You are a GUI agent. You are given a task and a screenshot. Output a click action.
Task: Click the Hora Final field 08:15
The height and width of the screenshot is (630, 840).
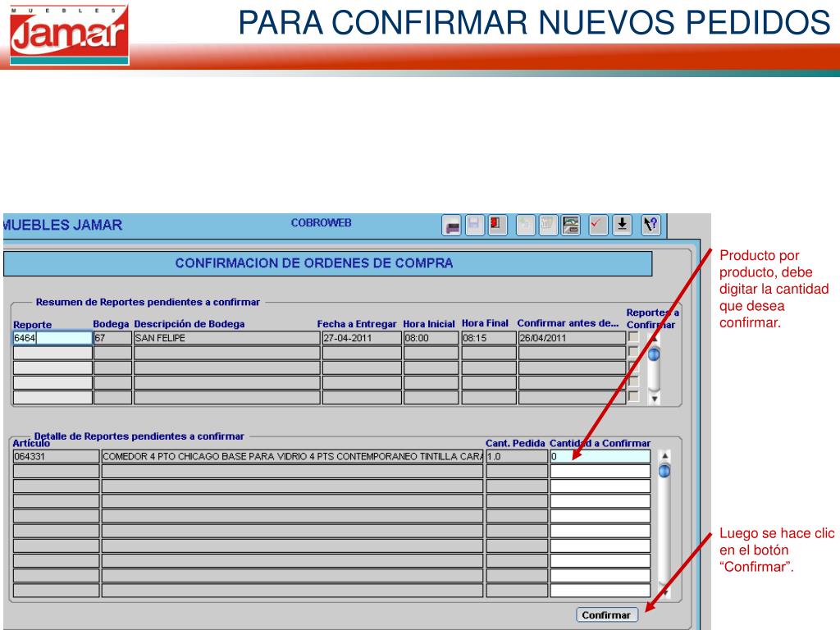click(x=489, y=338)
